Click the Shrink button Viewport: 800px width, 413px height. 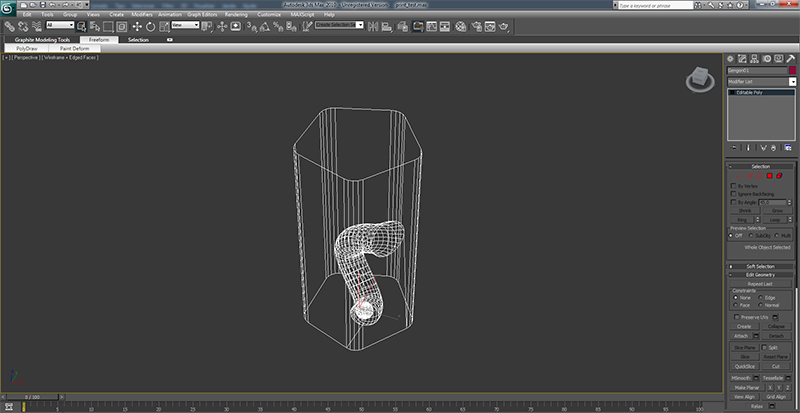[x=744, y=211]
